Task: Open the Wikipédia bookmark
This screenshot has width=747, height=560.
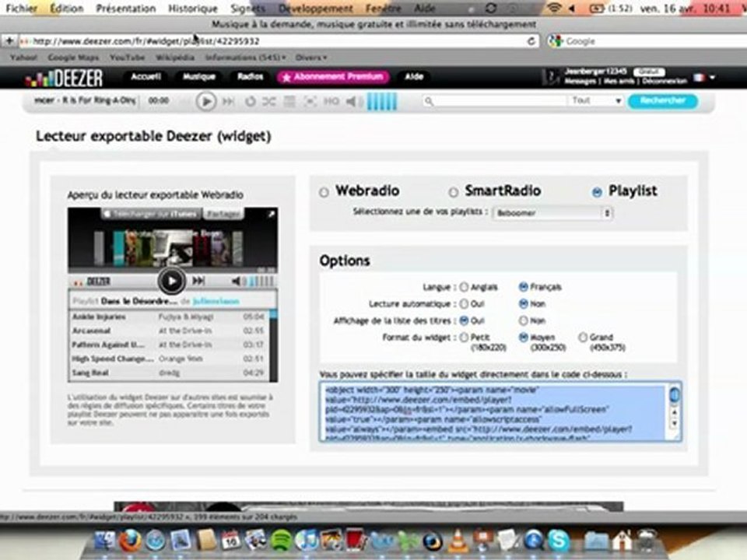Action: point(175,58)
